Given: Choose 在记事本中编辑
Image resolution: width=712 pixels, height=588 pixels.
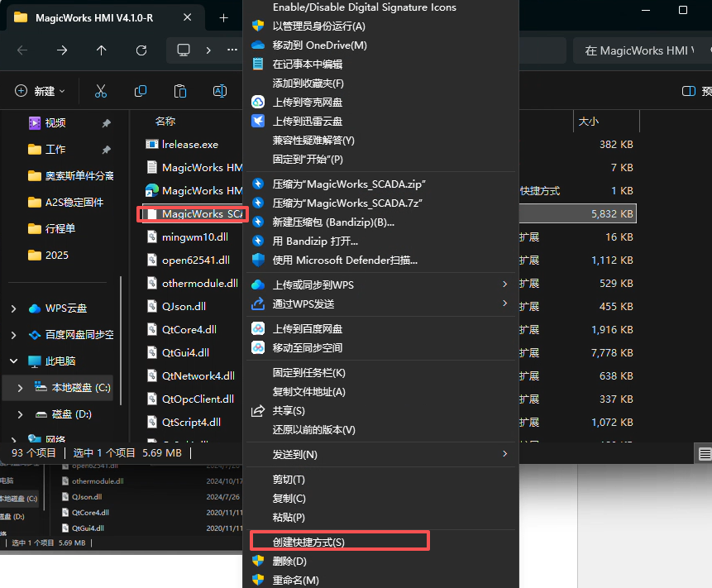Looking at the screenshot, I should [380, 64].
